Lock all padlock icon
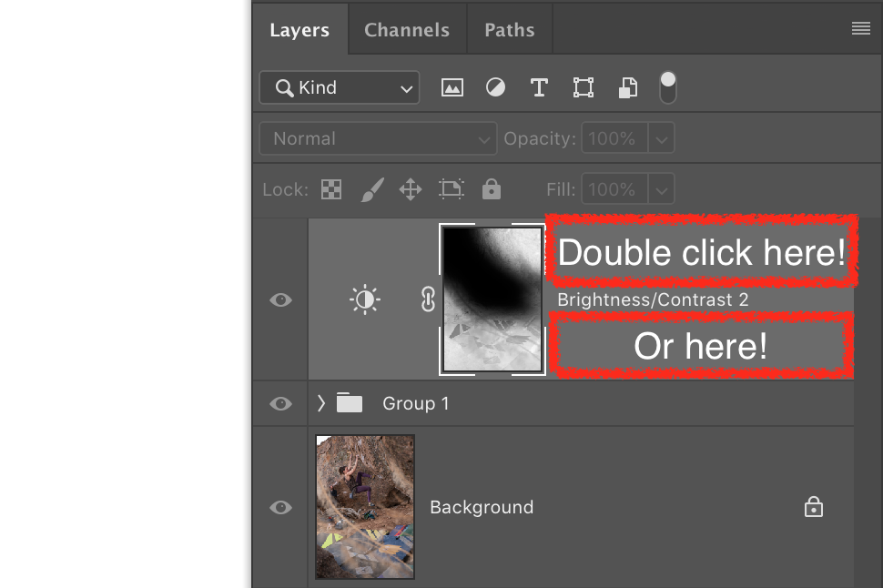The image size is (883, 588). pos(491,189)
